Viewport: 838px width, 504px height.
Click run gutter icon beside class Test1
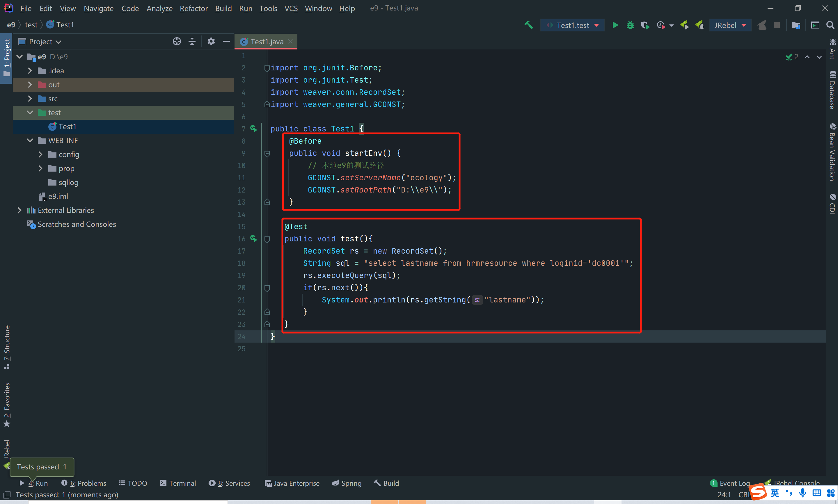point(253,128)
